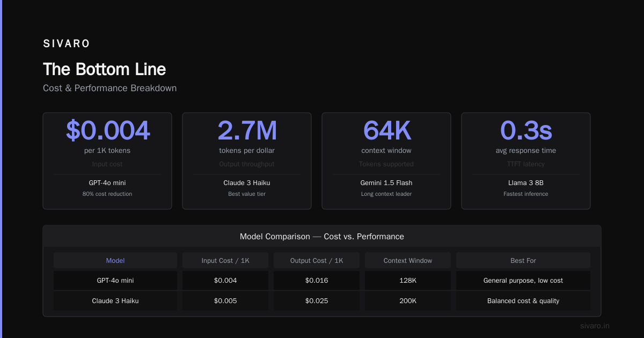Click the Llama 3 8B label
This screenshot has width=644, height=338.
tap(526, 183)
